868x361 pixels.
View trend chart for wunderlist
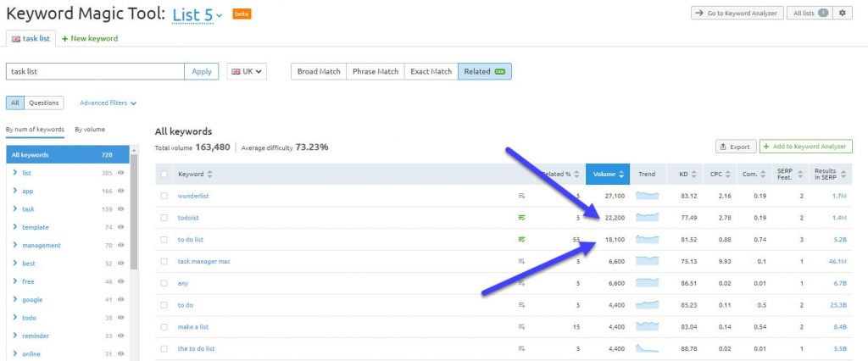(x=647, y=196)
